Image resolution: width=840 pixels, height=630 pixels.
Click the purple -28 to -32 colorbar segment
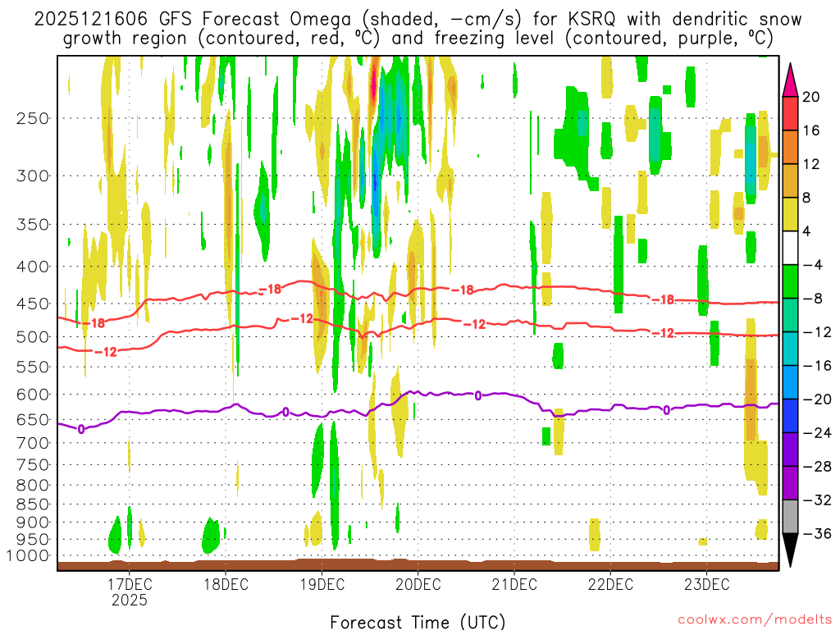coord(790,483)
